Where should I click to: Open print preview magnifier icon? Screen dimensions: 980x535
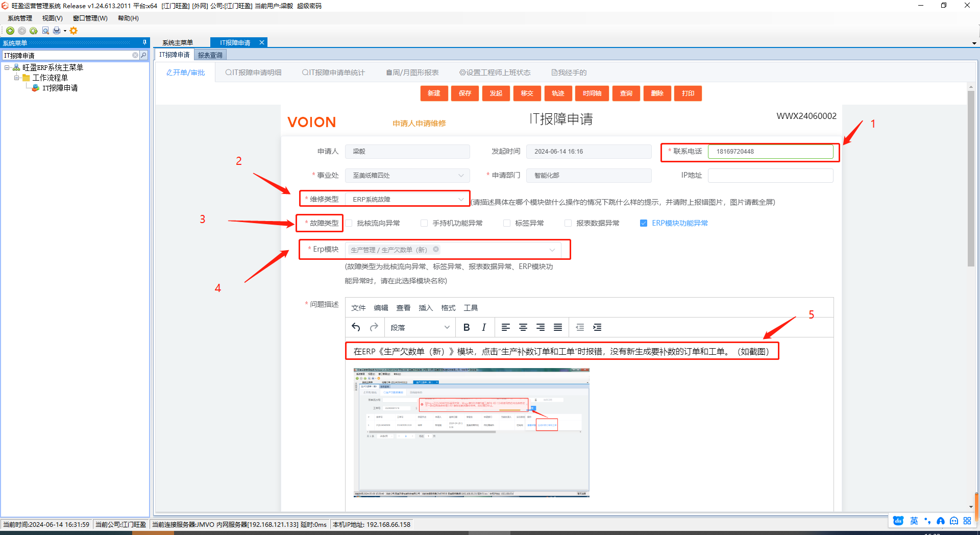(45, 31)
